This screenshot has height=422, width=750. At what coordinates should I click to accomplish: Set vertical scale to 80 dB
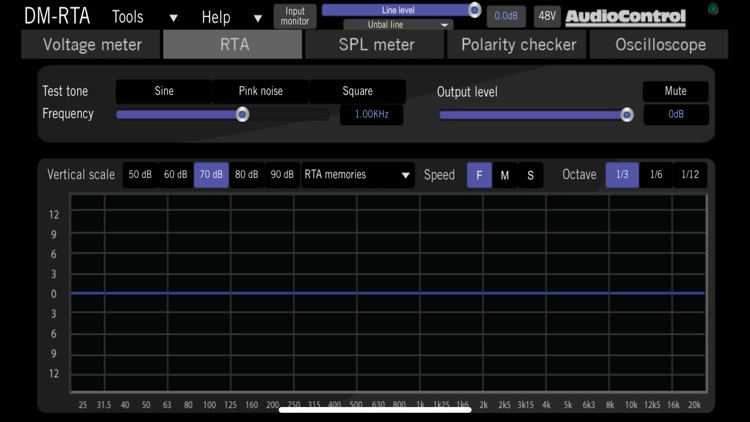click(246, 175)
